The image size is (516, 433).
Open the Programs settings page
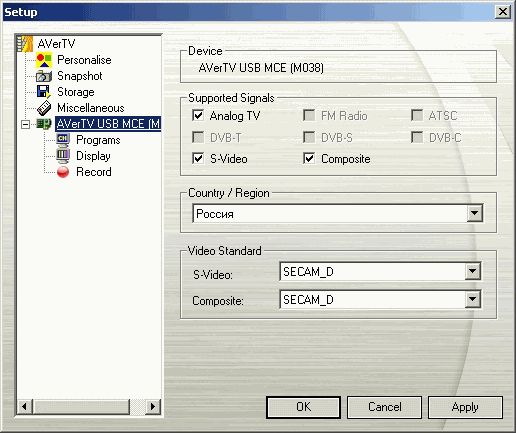pos(98,140)
